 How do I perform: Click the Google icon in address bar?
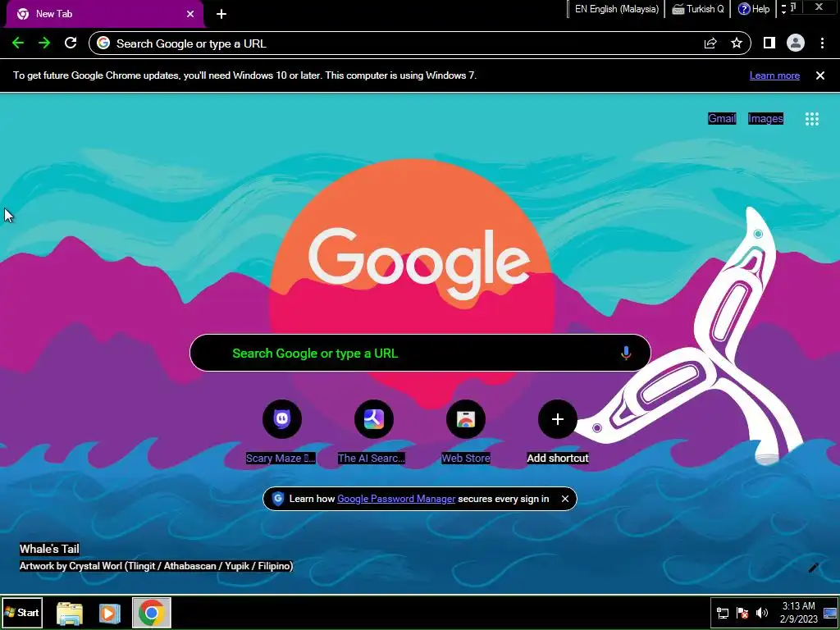pos(103,43)
